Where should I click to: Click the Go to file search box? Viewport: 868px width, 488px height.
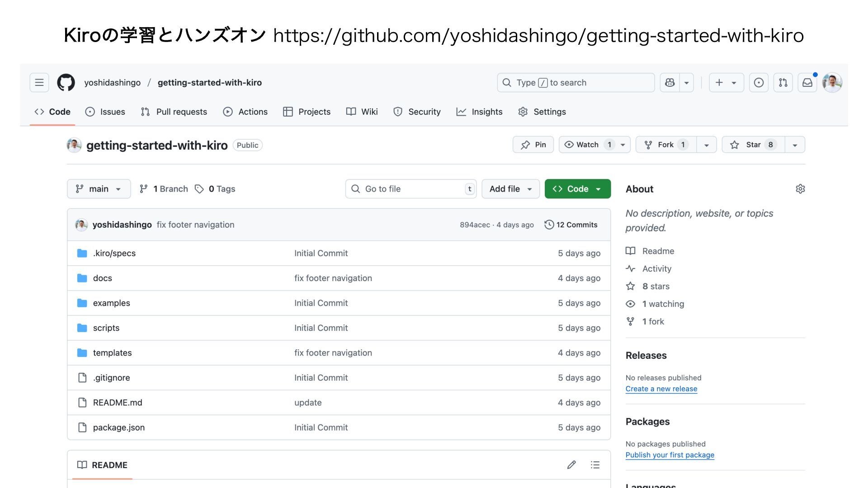[x=411, y=189]
